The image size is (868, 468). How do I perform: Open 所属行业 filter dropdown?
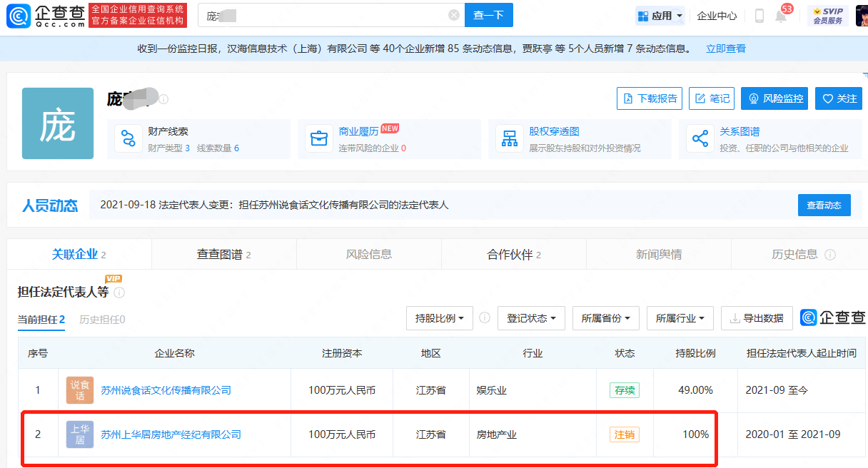680,318
